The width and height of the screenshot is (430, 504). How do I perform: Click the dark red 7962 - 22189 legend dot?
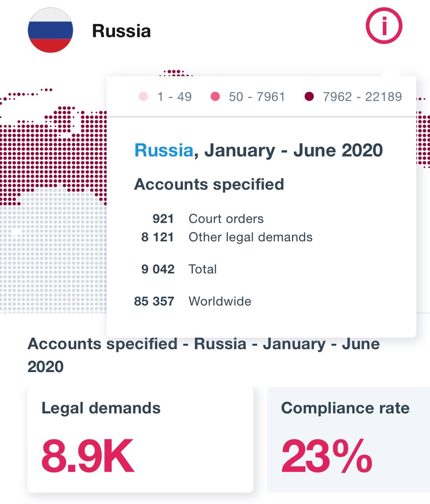pyautogui.click(x=309, y=96)
